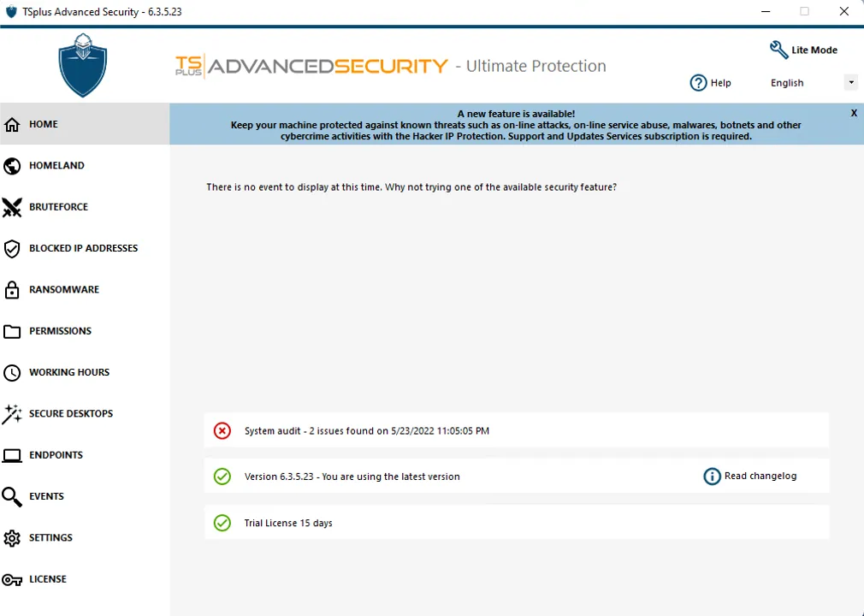Open the RANSOMWARE section label

[x=64, y=289]
